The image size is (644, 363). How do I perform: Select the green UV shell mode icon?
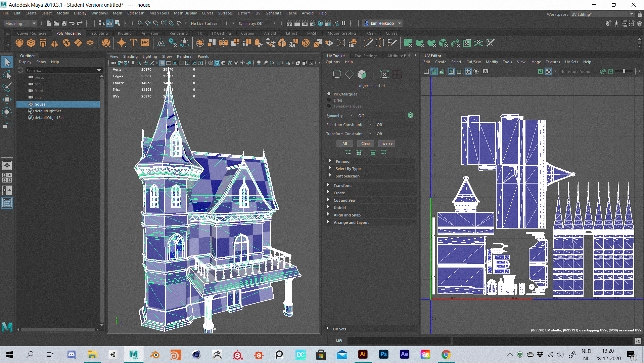[397, 74]
